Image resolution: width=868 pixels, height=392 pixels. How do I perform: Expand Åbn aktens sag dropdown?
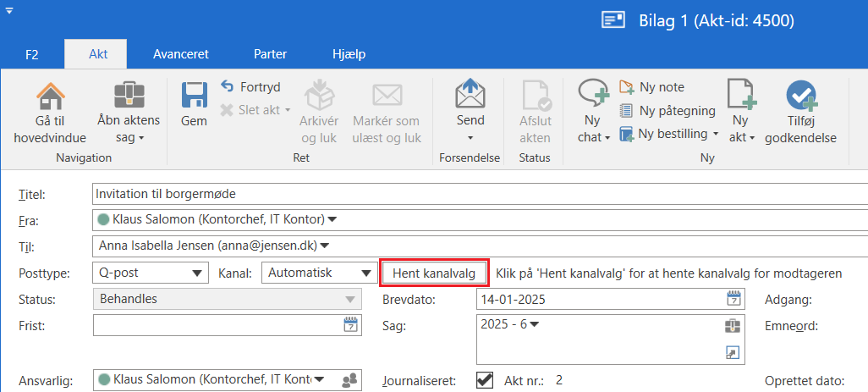[141, 138]
